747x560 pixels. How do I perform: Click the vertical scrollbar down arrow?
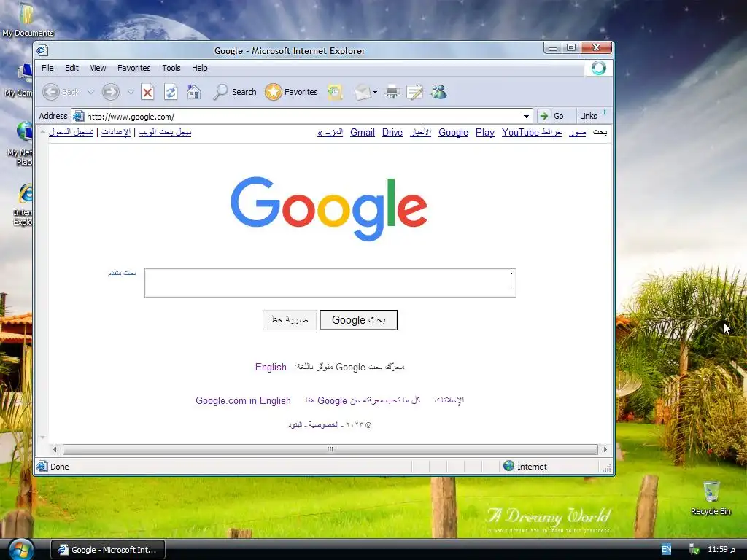click(42, 437)
